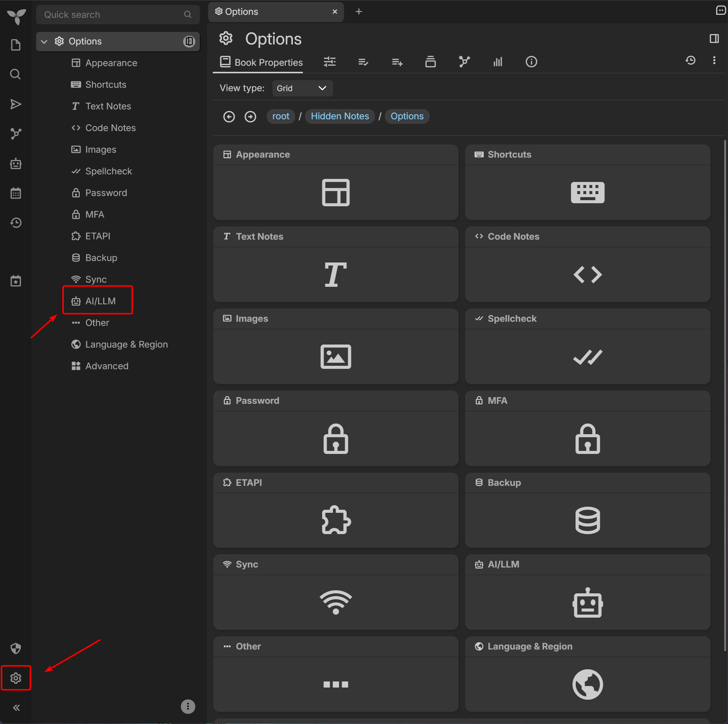
Task: Open the new note icon in launcher bar
Action: point(16,45)
